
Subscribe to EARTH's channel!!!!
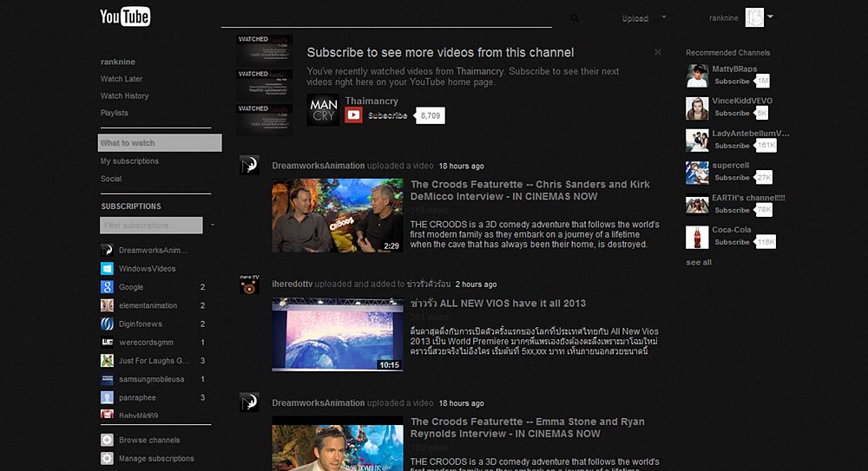732,210
